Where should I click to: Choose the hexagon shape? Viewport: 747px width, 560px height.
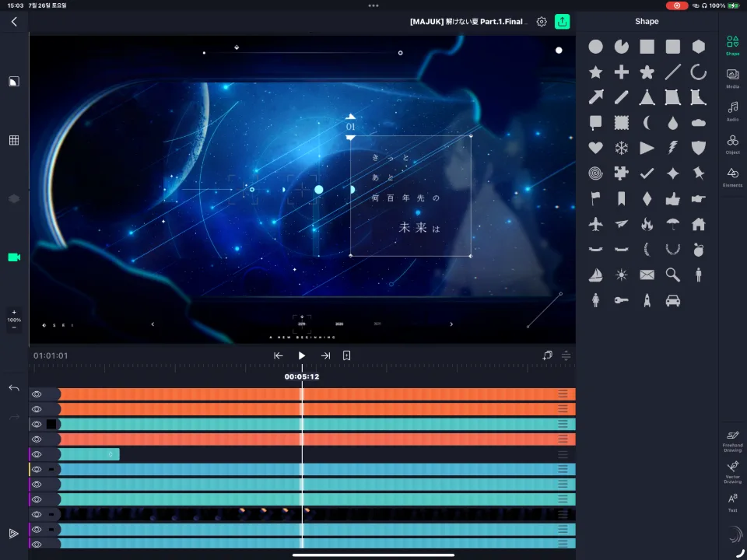pyautogui.click(x=699, y=47)
